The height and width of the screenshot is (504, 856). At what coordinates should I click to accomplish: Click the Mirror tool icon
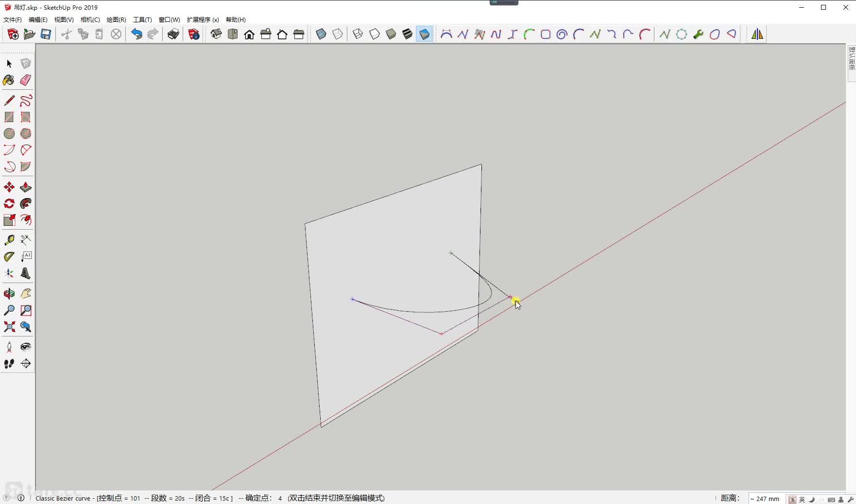tap(757, 34)
